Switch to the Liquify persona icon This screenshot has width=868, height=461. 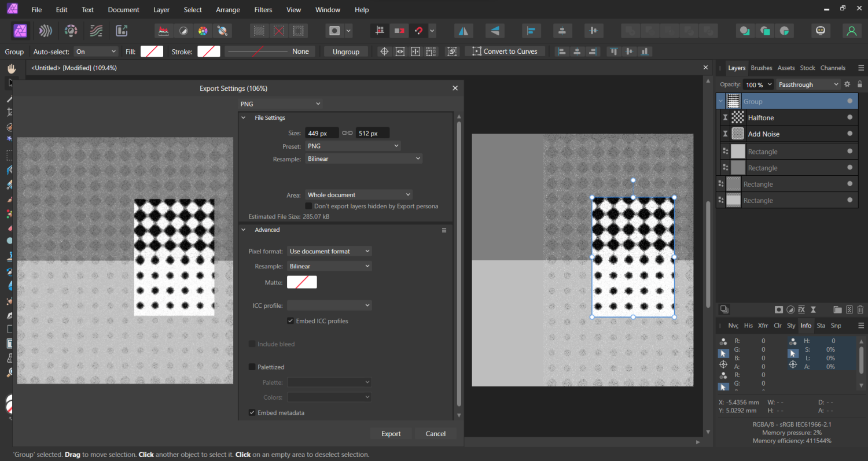pos(46,31)
